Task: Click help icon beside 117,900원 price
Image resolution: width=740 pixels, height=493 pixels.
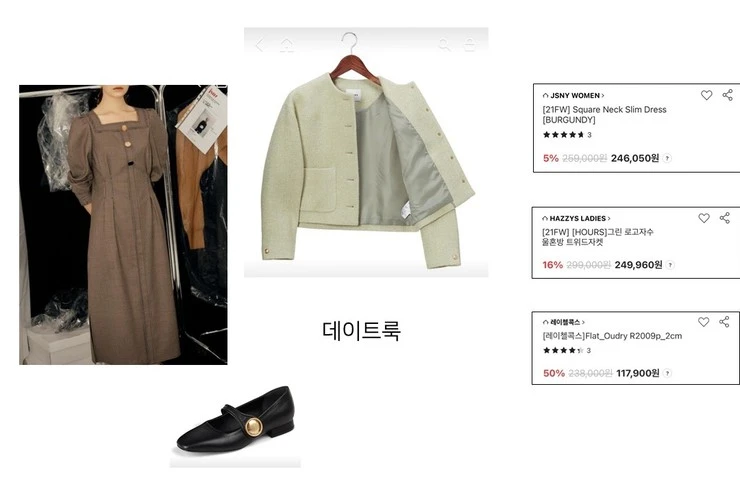Action: [667, 373]
